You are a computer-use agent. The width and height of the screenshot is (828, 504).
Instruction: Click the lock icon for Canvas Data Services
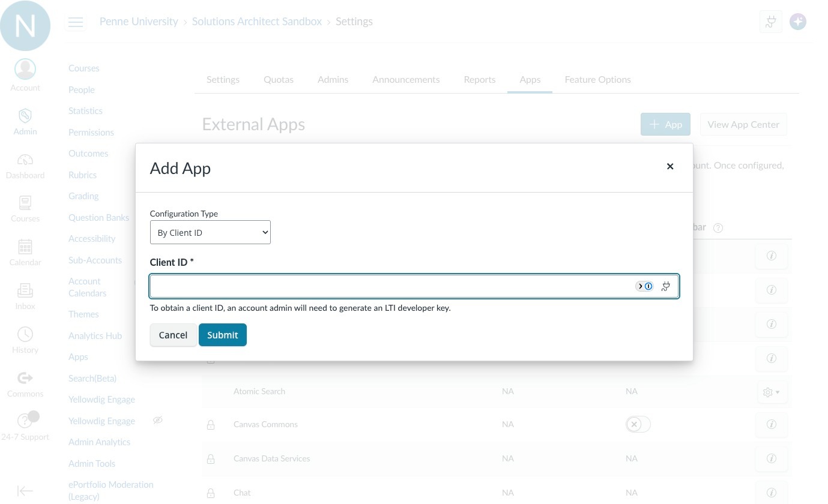pos(211,459)
